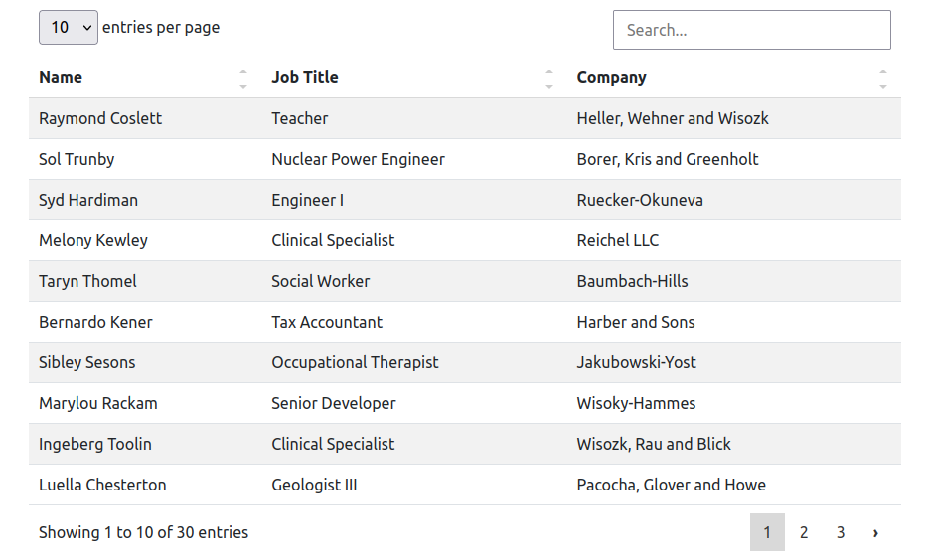
Task: Go to next page arrow
Action: (875, 533)
